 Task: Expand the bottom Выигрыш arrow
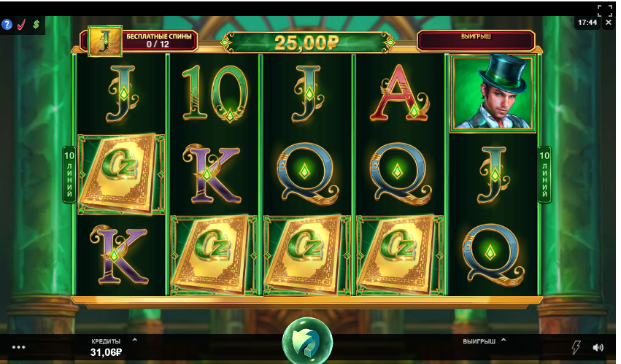coord(504,340)
